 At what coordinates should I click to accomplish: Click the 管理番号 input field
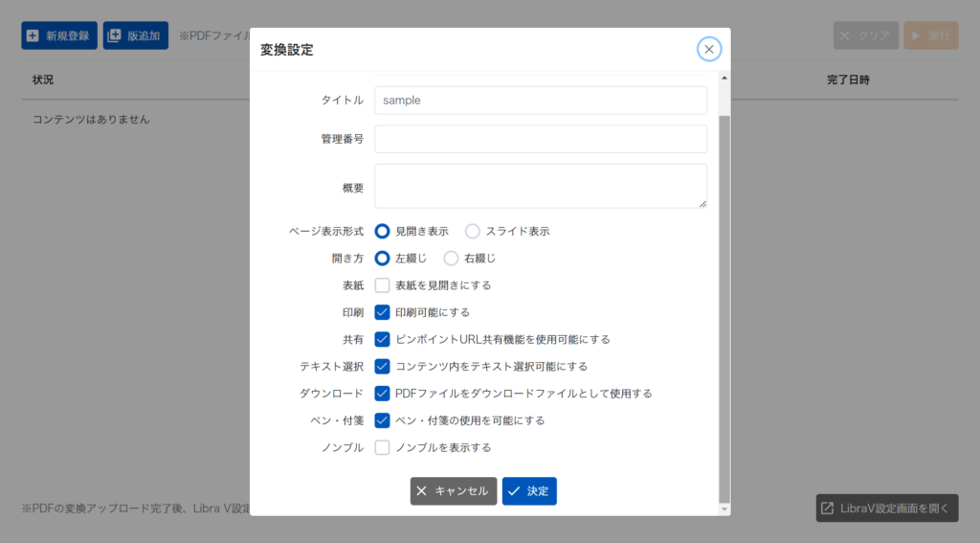[x=541, y=139]
